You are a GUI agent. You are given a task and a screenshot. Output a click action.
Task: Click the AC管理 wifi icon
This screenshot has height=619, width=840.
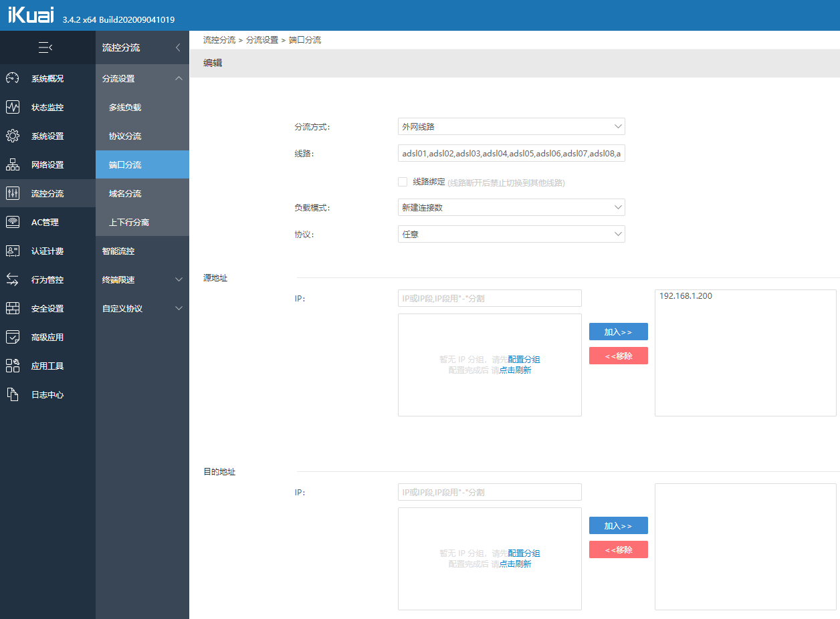tap(13, 222)
